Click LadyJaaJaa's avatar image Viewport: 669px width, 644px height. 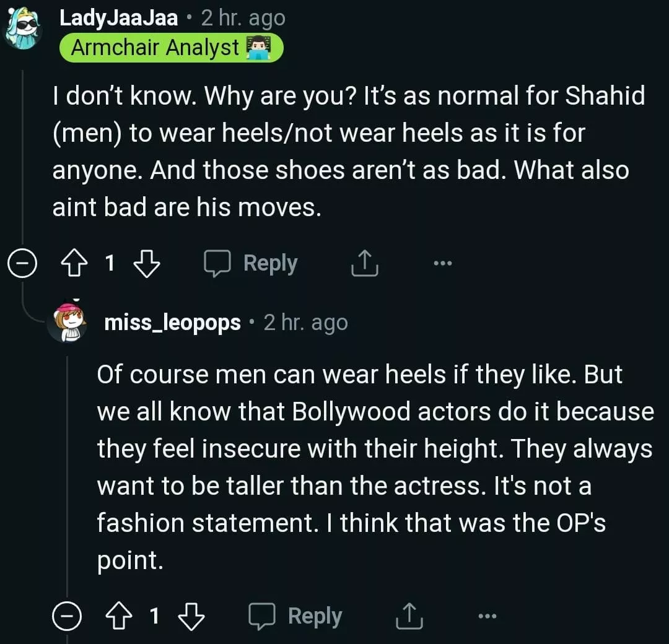click(x=24, y=29)
